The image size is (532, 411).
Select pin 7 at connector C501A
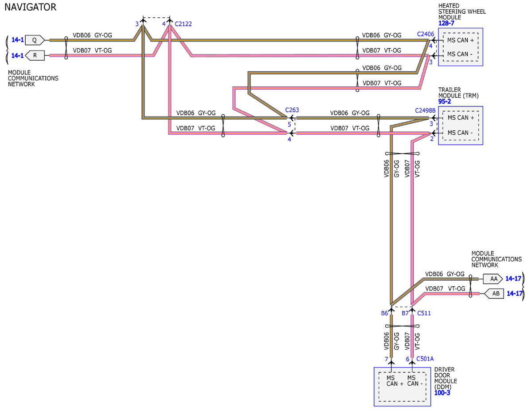click(x=386, y=359)
